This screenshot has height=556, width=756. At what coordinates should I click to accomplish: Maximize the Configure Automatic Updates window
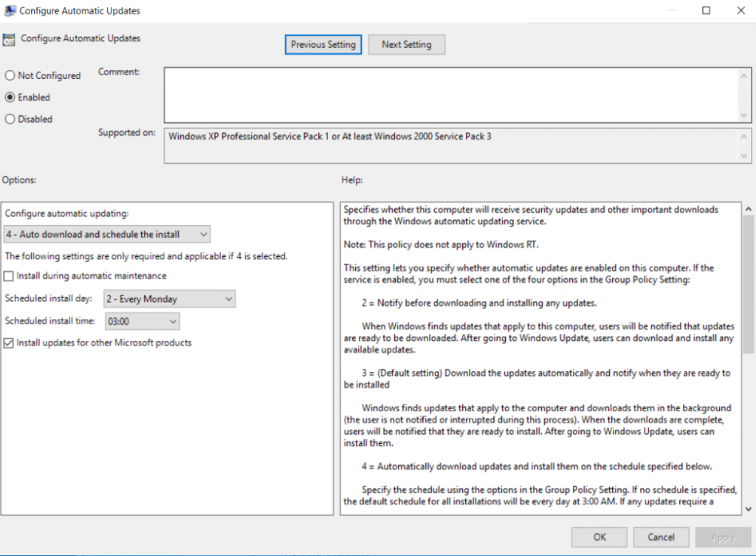706,11
